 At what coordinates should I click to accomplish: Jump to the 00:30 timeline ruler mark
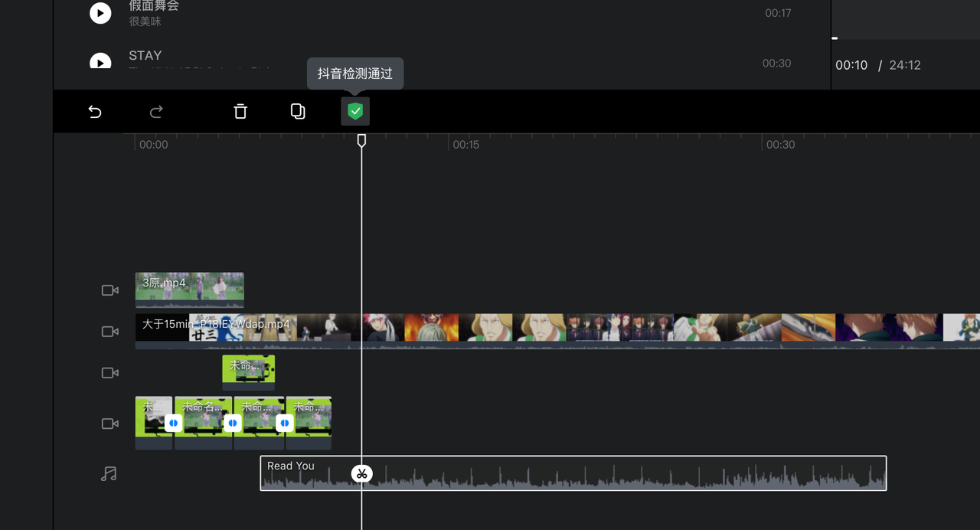pos(781,145)
